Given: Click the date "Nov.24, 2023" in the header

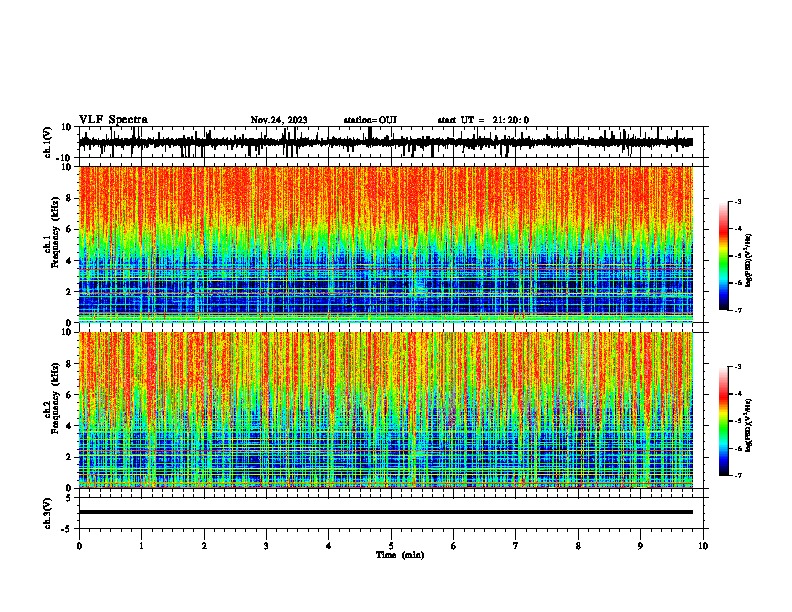Looking at the screenshot, I should [279, 120].
